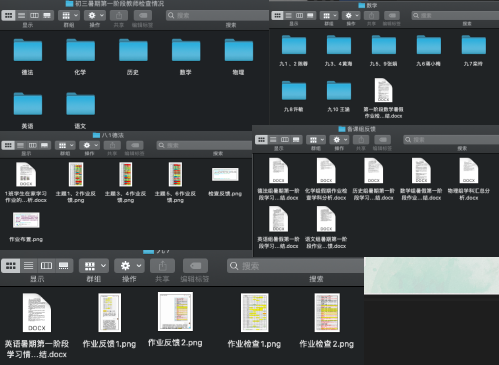Open gear action menu in 八1德法 window
Viewport: 499px width, 365px height.
point(90,145)
